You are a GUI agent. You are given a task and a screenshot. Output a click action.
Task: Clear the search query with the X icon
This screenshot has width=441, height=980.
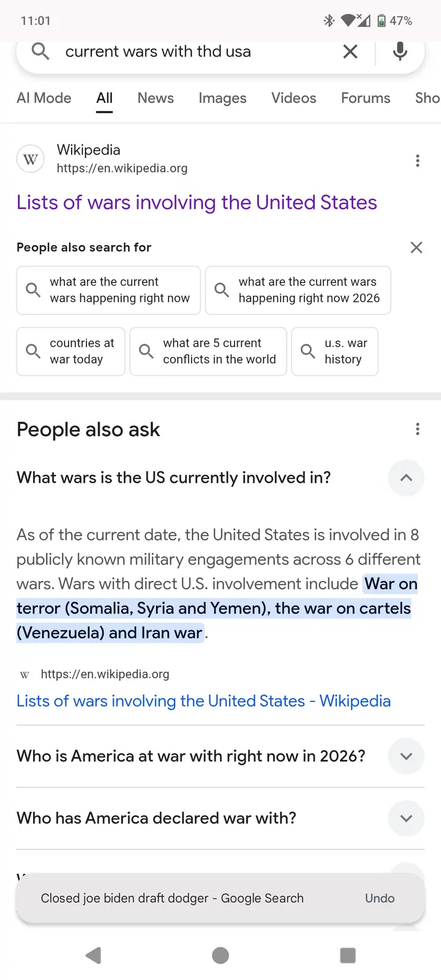point(350,51)
